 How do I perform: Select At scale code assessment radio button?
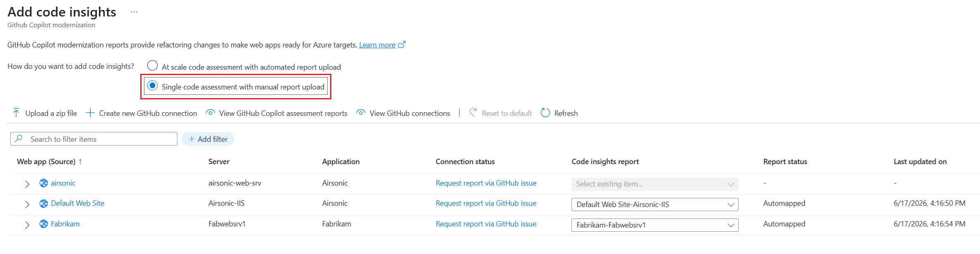click(153, 66)
